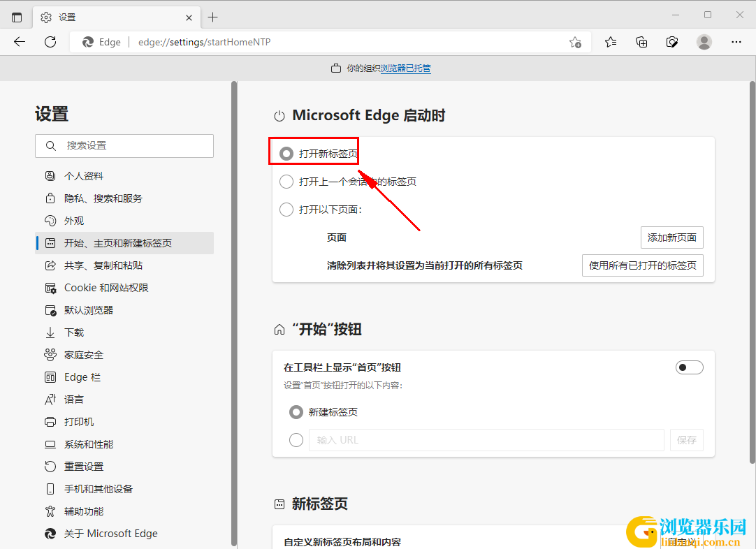
Task: Click the Edge logo in address bar
Action: [x=88, y=43]
